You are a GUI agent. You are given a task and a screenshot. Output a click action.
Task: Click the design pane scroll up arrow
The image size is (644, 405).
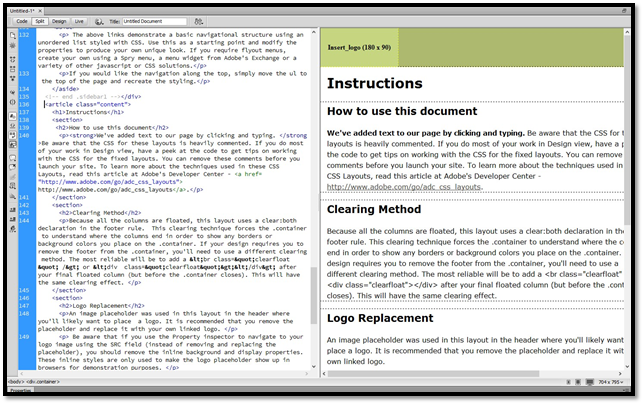[627, 32]
